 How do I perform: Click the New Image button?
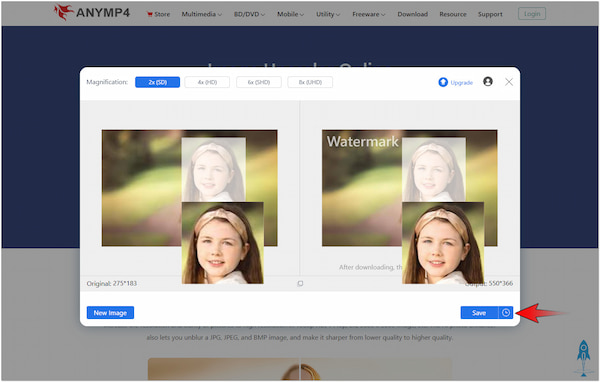click(x=110, y=313)
